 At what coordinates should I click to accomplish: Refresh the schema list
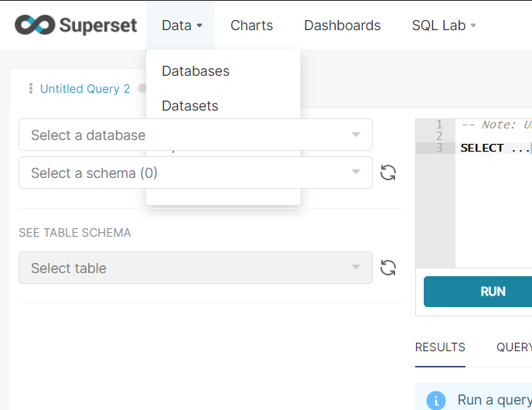coord(388,173)
